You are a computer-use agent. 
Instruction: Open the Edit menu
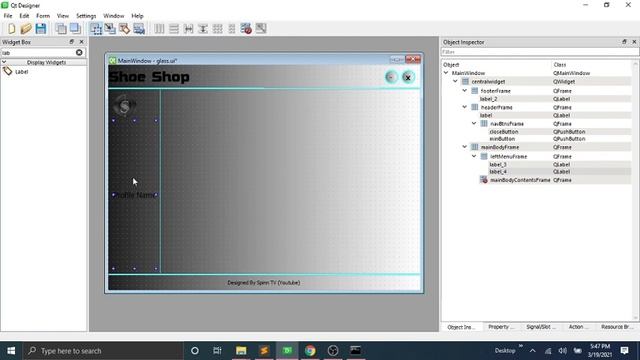coord(24,16)
